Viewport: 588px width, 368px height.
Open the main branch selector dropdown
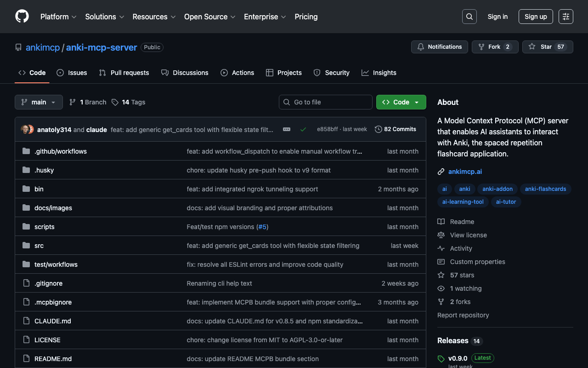pyautogui.click(x=39, y=102)
